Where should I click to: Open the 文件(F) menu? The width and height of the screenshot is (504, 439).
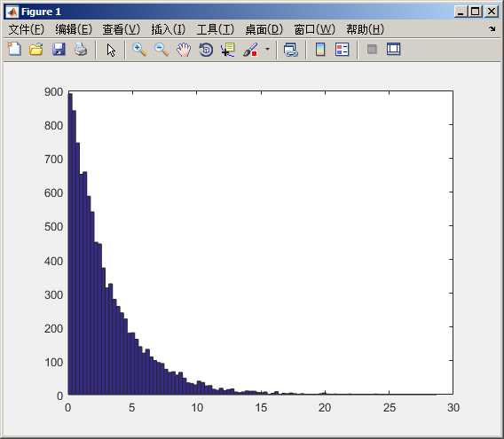[26, 29]
